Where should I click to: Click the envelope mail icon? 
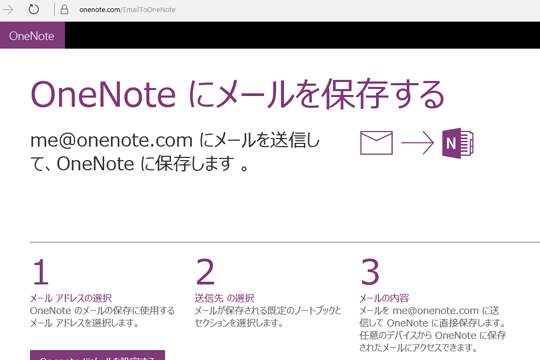point(376,143)
